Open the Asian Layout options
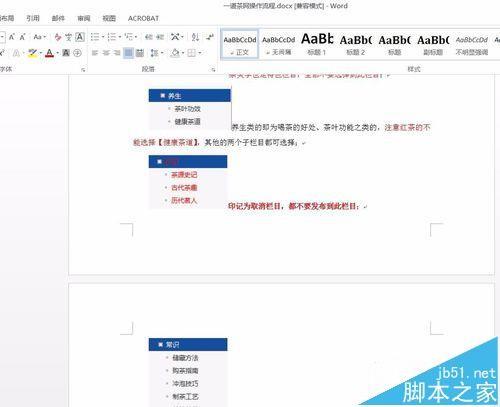The width and height of the screenshot is (500, 407). point(177,37)
